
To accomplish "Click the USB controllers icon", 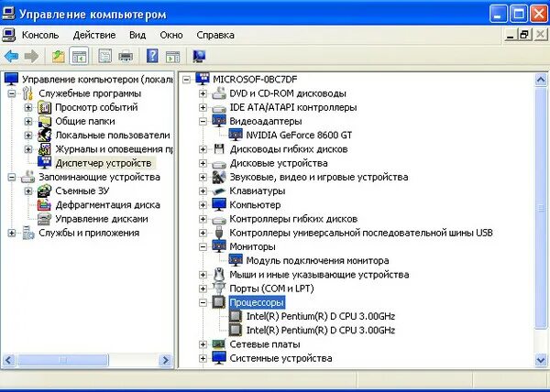I will 219,233.
